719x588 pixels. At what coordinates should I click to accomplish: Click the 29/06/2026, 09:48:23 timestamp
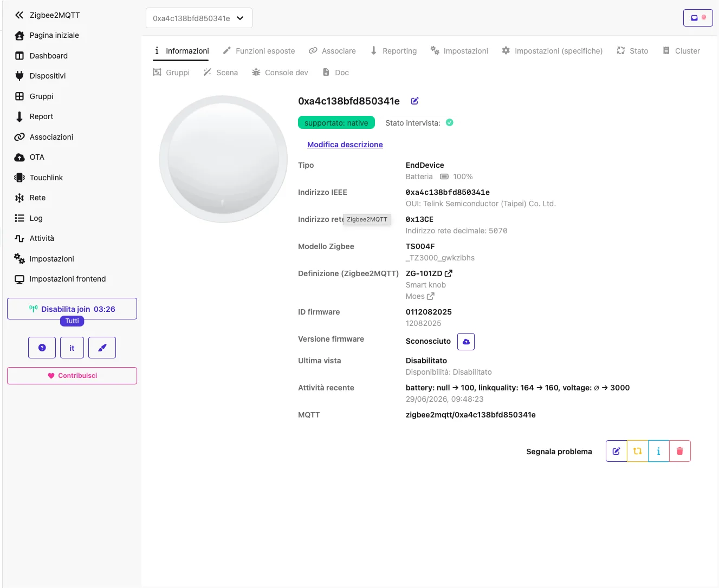[445, 399]
